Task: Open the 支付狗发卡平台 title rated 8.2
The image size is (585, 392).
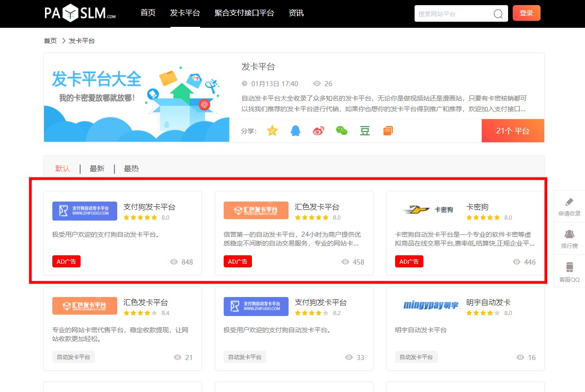Action: (321, 303)
